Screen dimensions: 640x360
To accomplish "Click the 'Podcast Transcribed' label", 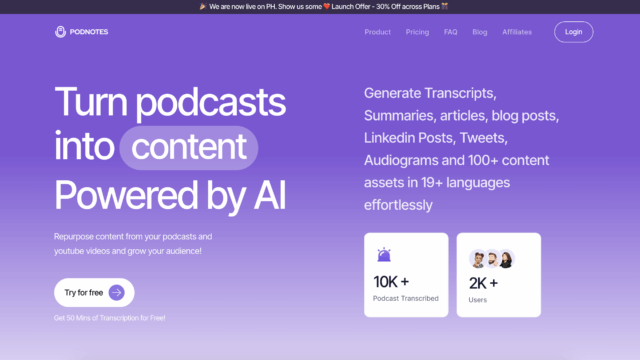I will coord(406,298).
